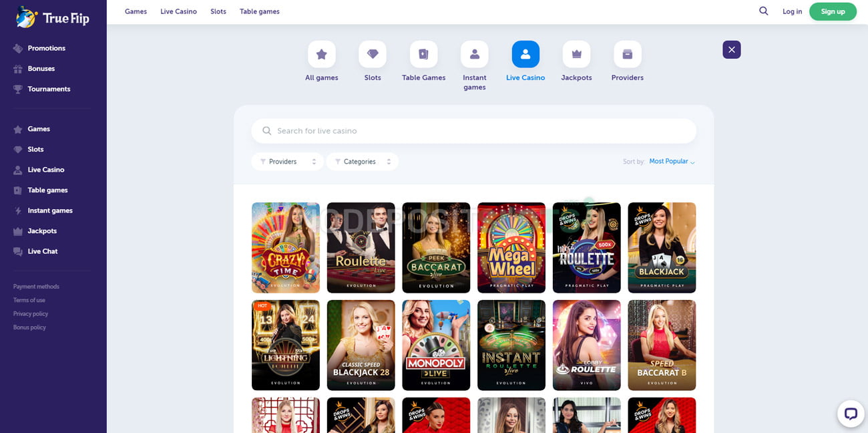
Task: Click the Log in link
Action: pyautogui.click(x=793, y=11)
